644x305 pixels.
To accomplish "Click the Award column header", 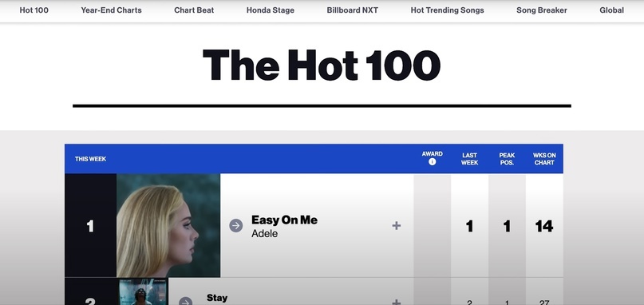I will point(432,154).
